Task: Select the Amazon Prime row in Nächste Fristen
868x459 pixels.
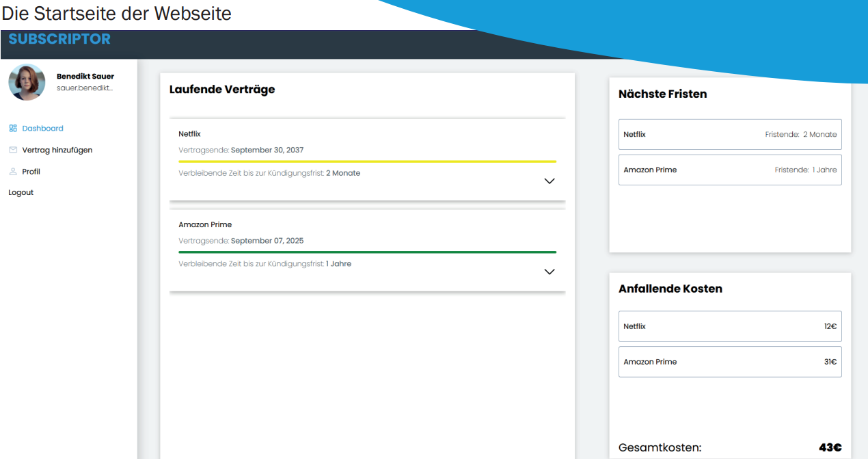Action: 730,170
